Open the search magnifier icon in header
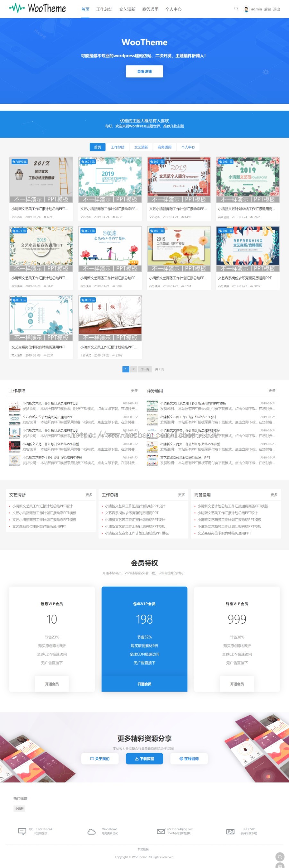Image resolution: width=289 pixels, height=868 pixels. [236, 9]
